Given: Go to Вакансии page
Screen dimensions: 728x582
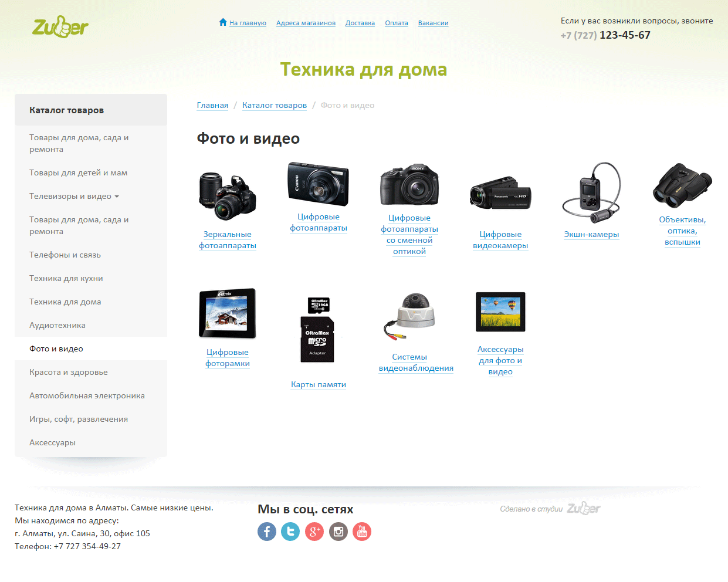Looking at the screenshot, I should pos(433,23).
